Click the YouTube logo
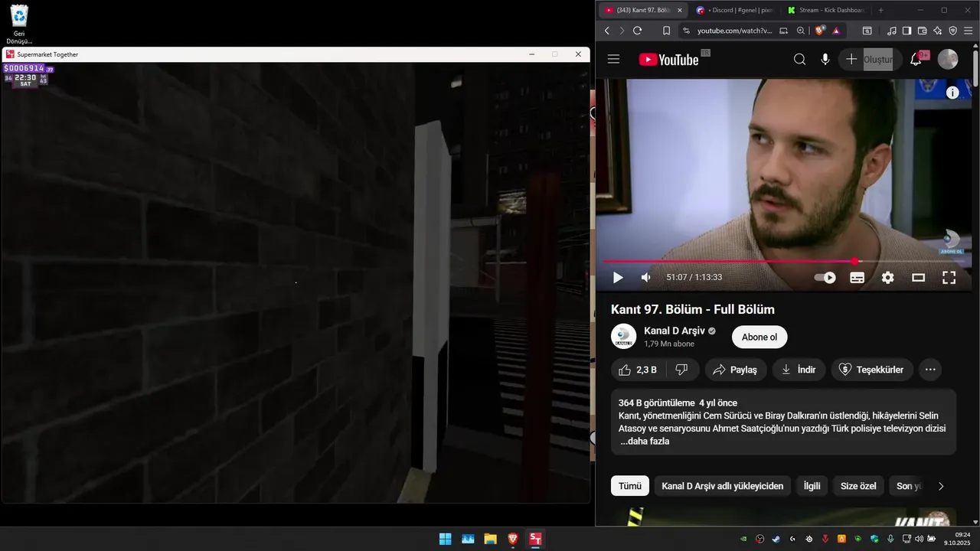The image size is (980, 551). (669, 60)
